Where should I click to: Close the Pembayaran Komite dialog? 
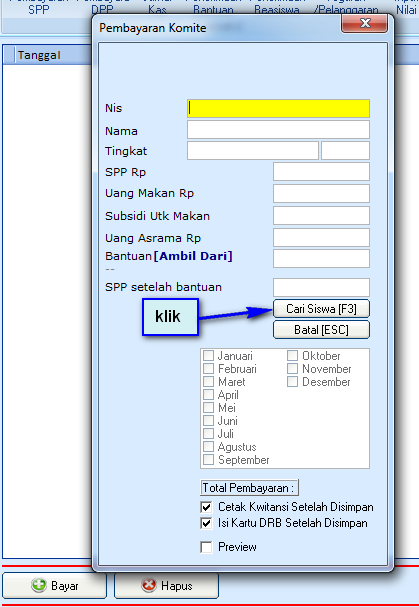click(x=364, y=24)
